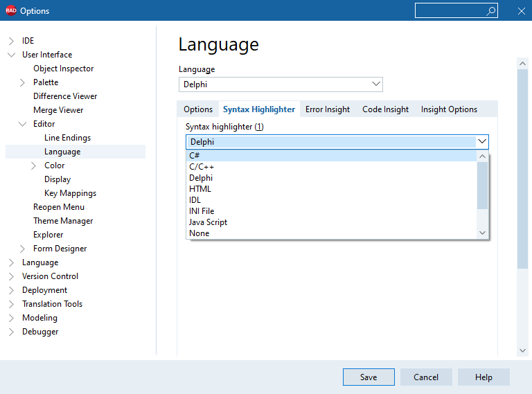
Task: Switch to the Error Insight tab
Action: (x=328, y=109)
